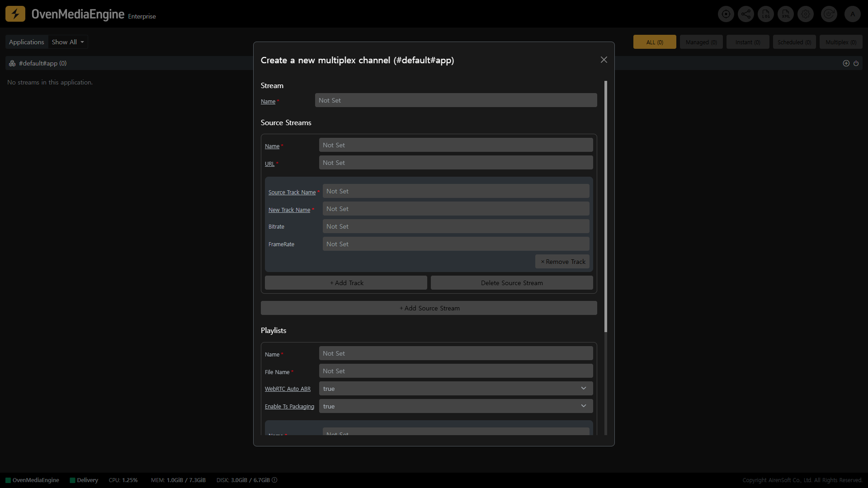This screenshot has width=868, height=488.
Task: Click the Stream Name input field
Action: tap(456, 100)
